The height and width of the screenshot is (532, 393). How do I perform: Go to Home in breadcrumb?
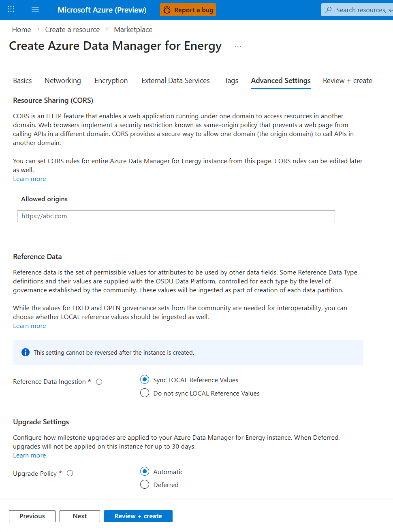point(21,30)
